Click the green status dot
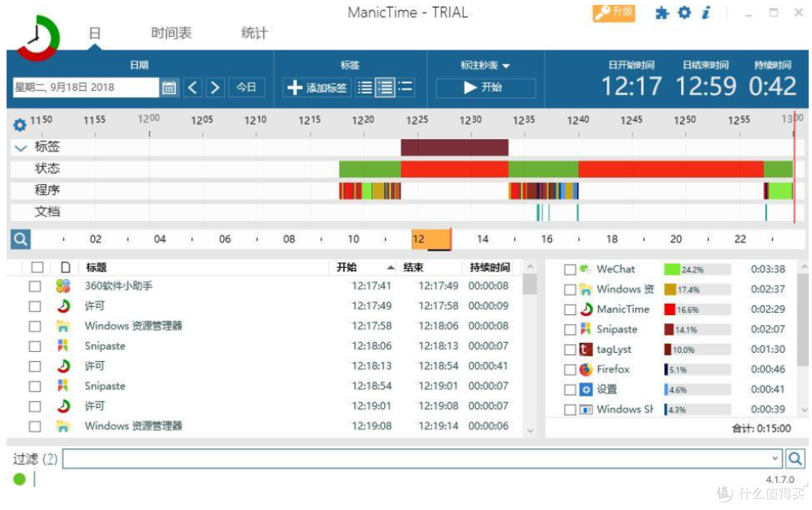 (20, 479)
